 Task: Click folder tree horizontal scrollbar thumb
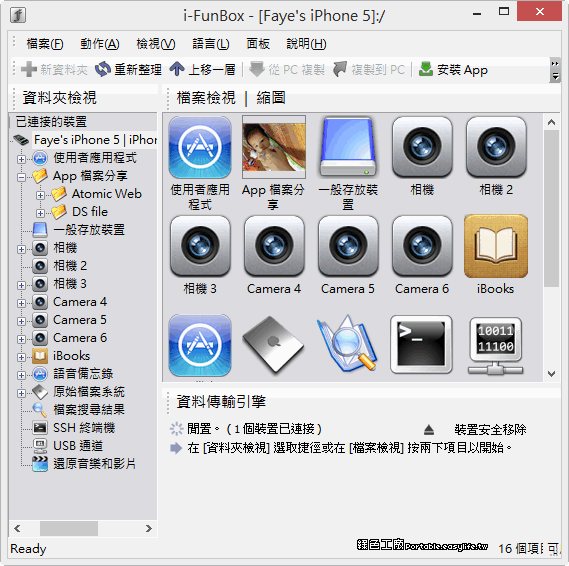[69, 528]
